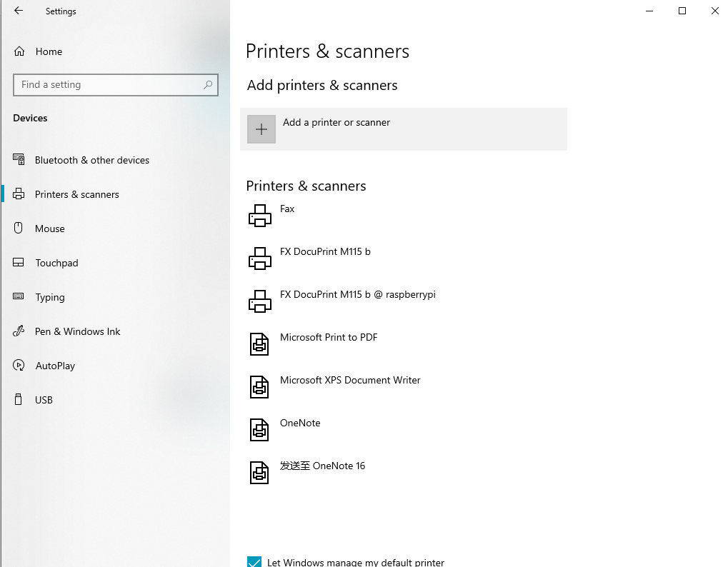Viewport: 728px width, 567px height.
Task: Click the Home house icon
Action: pyautogui.click(x=19, y=51)
